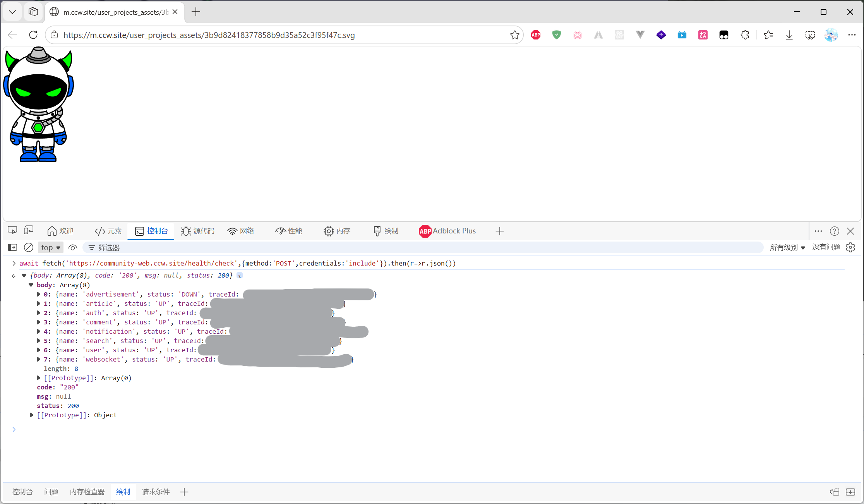The image size is (864, 504).
Task: Add page to favorites star
Action: pyautogui.click(x=515, y=35)
